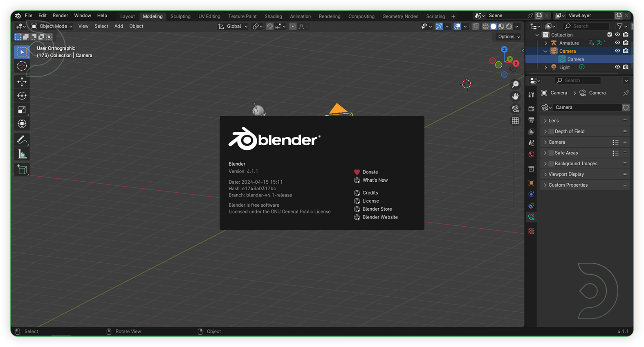Switch to the Shading workspace tab

pyautogui.click(x=273, y=16)
